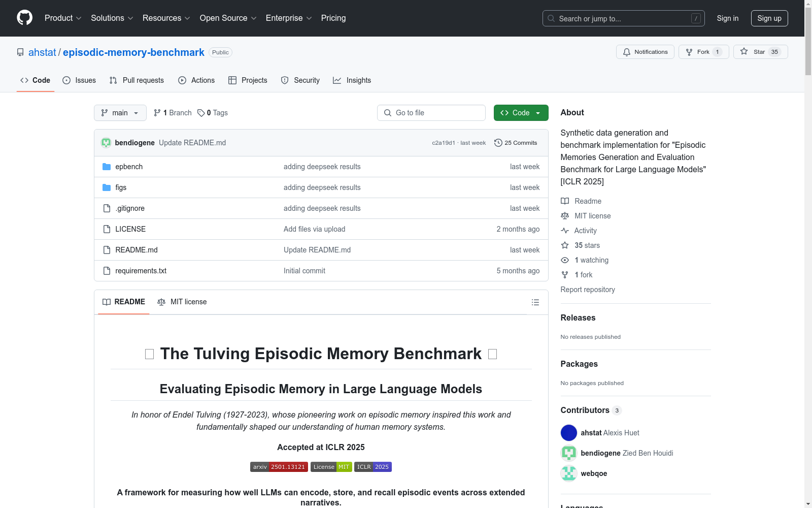The height and width of the screenshot is (508, 812).
Task: View the 0 Tags link
Action: coord(213,113)
